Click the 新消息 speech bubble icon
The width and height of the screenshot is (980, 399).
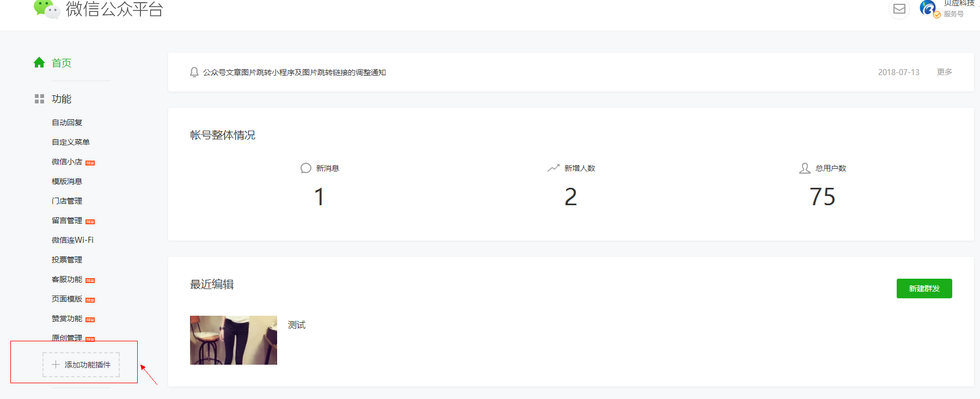pos(306,168)
